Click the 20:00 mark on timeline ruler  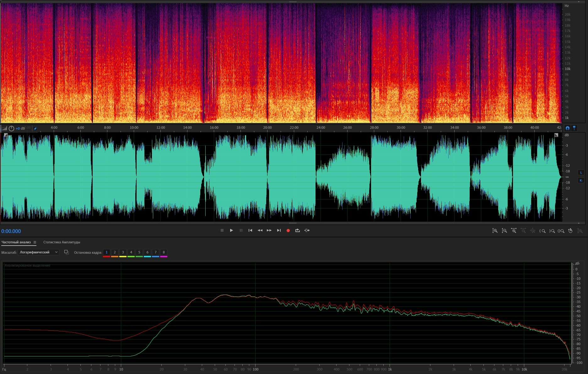[x=267, y=128]
